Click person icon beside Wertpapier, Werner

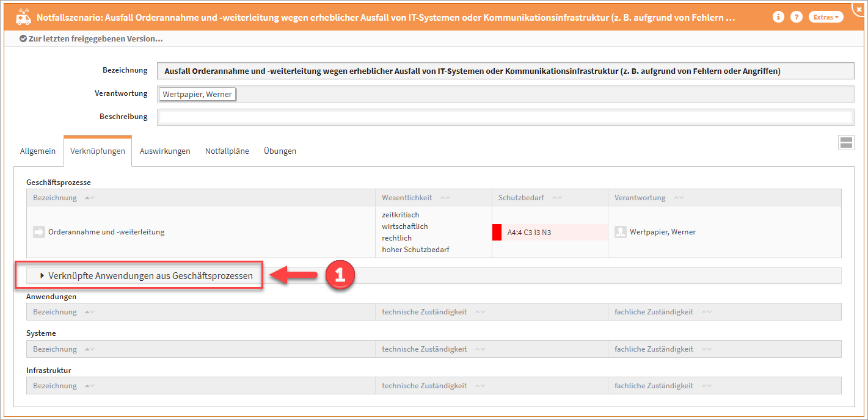click(x=621, y=232)
